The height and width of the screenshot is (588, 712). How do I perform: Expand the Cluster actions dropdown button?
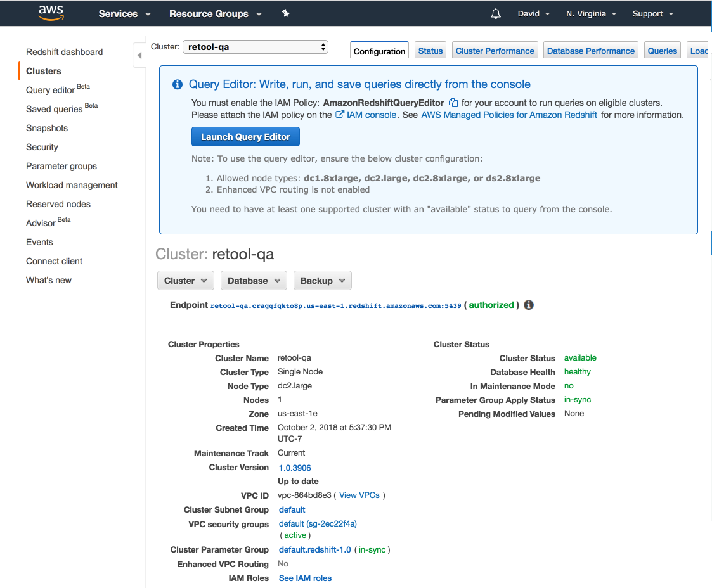click(x=186, y=281)
